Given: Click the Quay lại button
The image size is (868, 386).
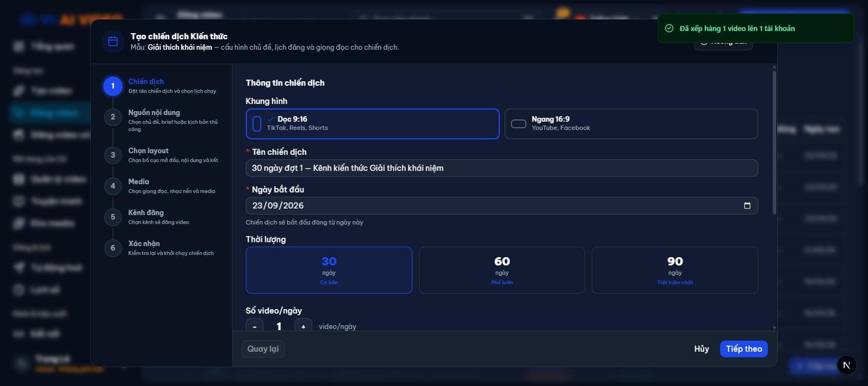Looking at the screenshot, I should click(x=263, y=349).
